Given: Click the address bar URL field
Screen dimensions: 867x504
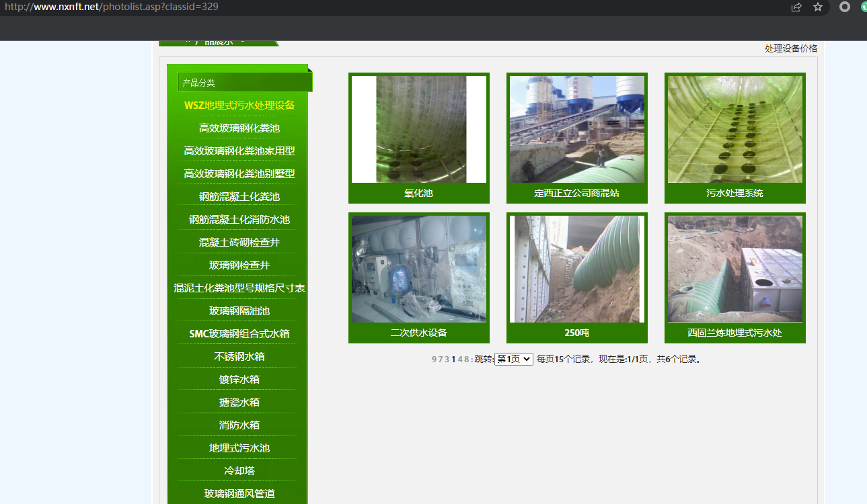Looking at the screenshot, I should coord(336,7).
